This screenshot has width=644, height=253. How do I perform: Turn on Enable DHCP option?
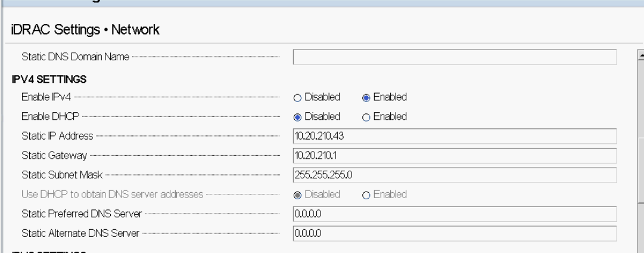click(x=366, y=116)
